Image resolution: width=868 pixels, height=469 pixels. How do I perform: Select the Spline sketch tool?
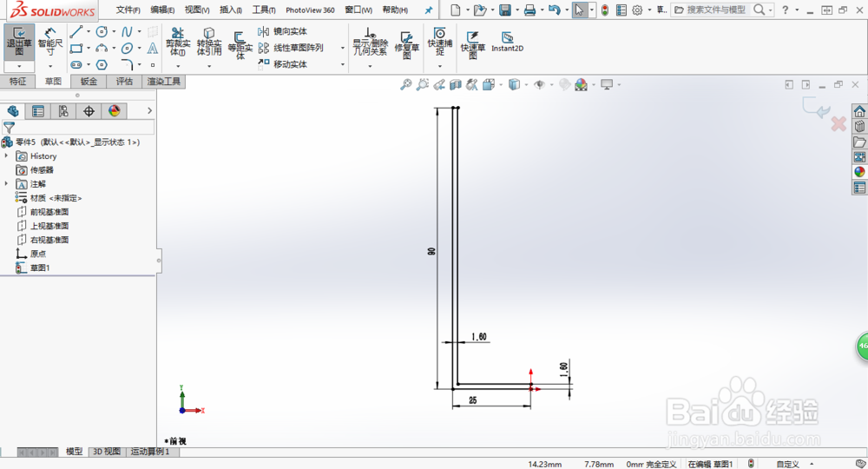[128, 31]
